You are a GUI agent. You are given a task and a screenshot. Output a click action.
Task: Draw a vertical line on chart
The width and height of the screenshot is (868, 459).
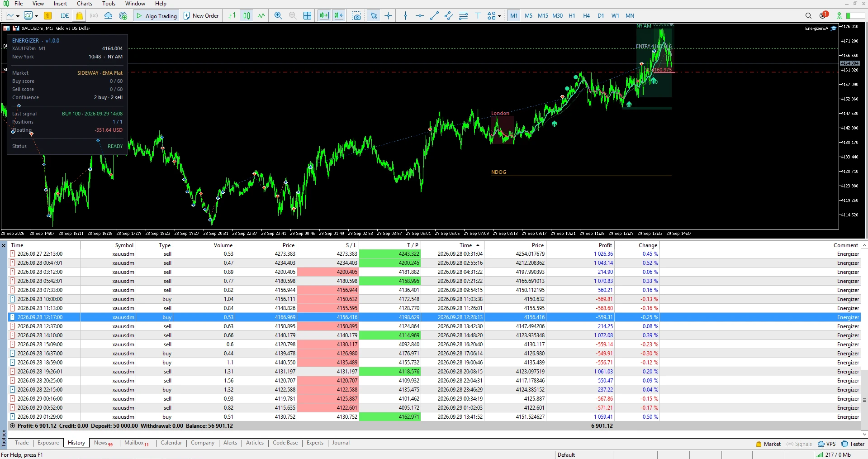(405, 16)
